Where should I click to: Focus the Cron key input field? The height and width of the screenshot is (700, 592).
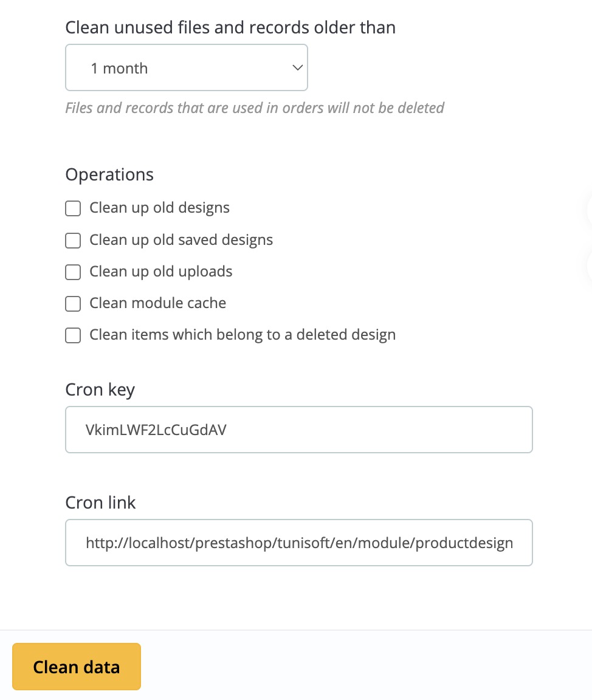[x=298, y=430]
